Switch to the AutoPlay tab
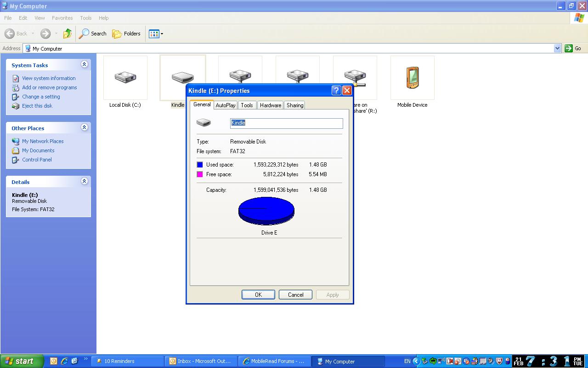Viewport: 588px width, 368px height. tap(226, 105)
